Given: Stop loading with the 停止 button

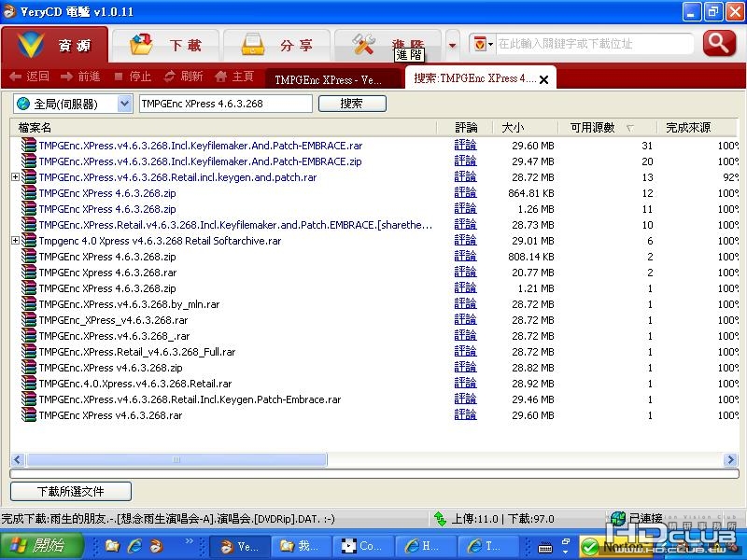Looking at the screenshot, I should [133, 77].
